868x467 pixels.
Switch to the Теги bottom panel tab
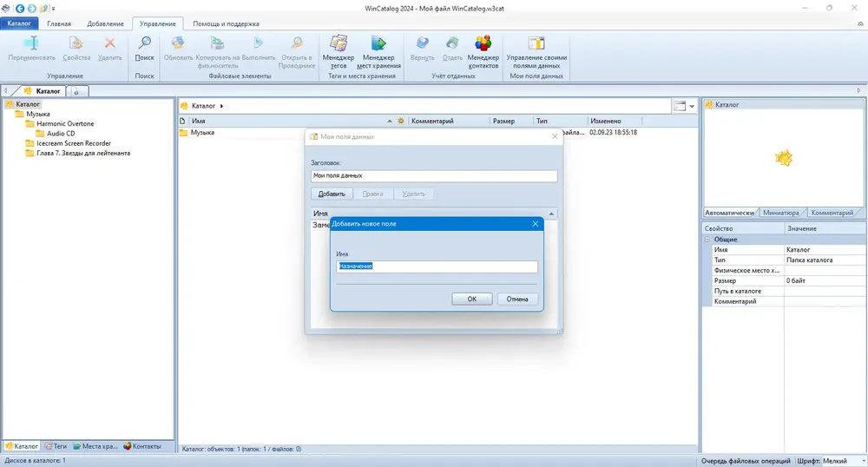(x=56, y=446)
